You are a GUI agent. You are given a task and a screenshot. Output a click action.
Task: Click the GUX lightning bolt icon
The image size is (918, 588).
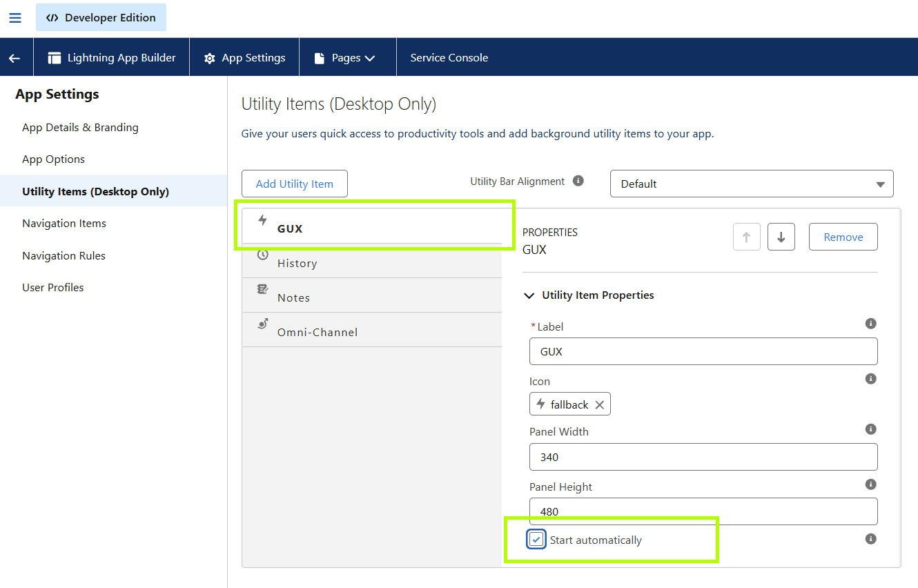[x=262, y=220]
